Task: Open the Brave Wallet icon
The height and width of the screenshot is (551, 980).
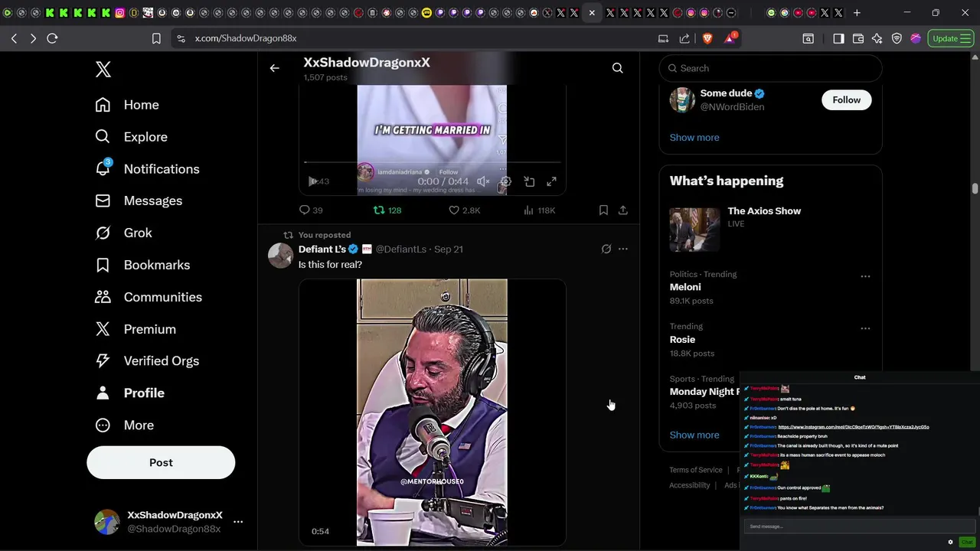Action: click(x=858, y=38)
